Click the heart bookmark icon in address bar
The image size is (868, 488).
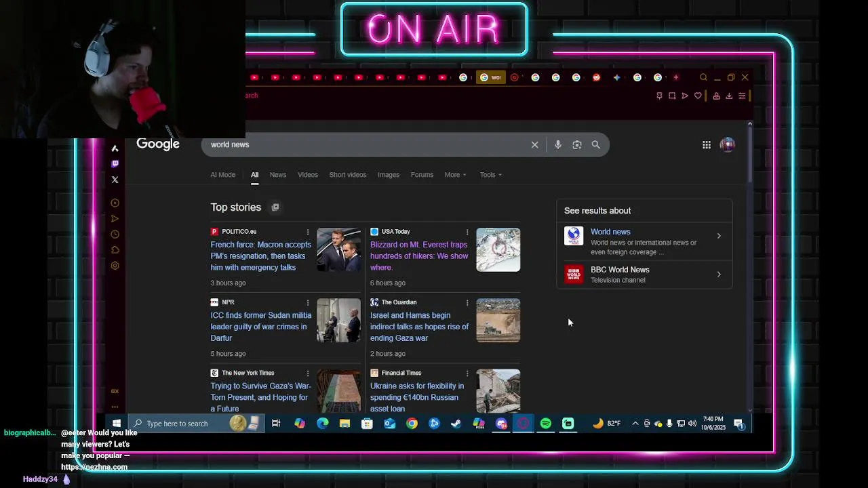tap(698, 96)
